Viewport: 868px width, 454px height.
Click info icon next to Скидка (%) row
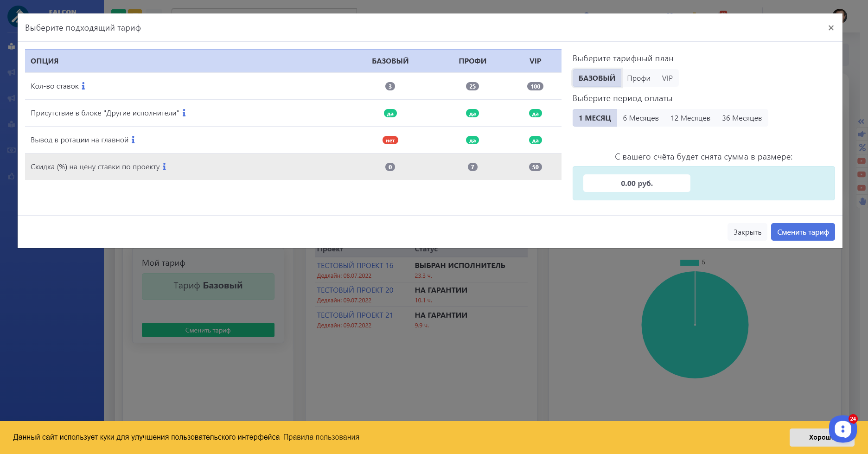(164, 167)
